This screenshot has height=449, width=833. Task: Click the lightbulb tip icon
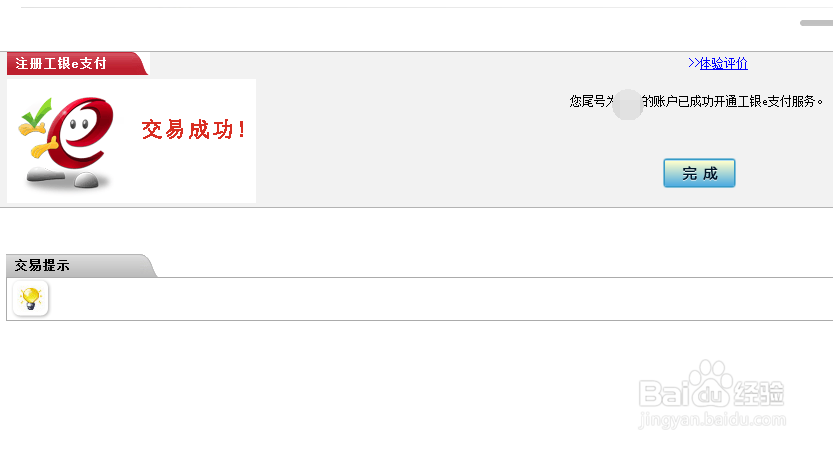coord(31,298)
